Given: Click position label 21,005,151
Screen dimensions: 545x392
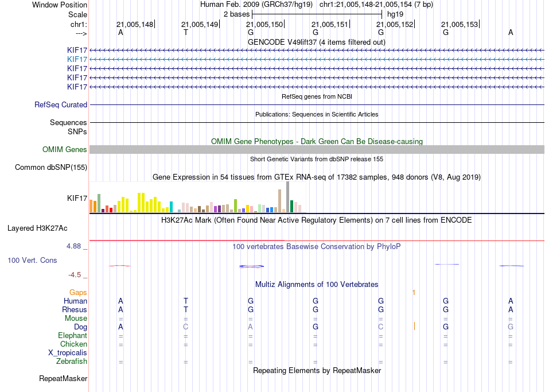Looking at the screenshot, I should [329, 24].
